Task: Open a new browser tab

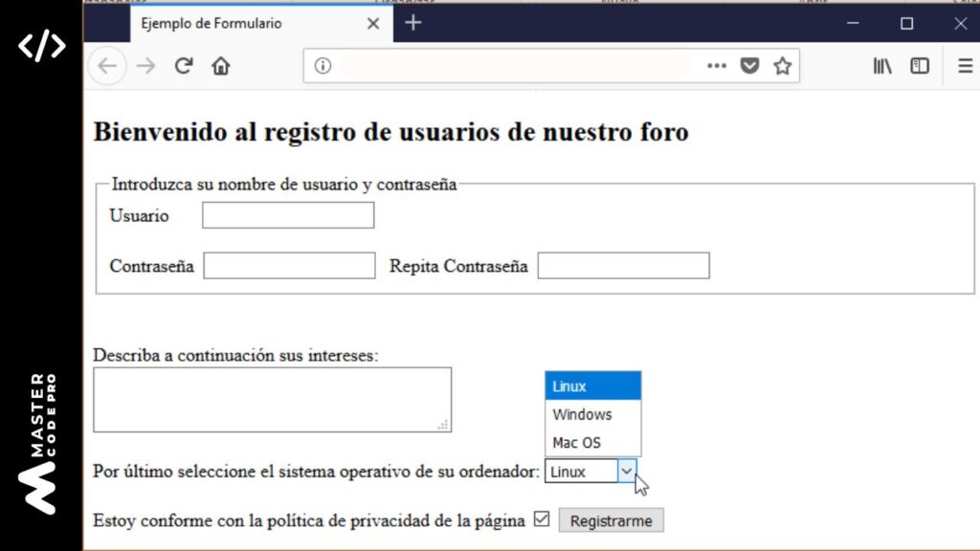Action: (x=412, y=22)
